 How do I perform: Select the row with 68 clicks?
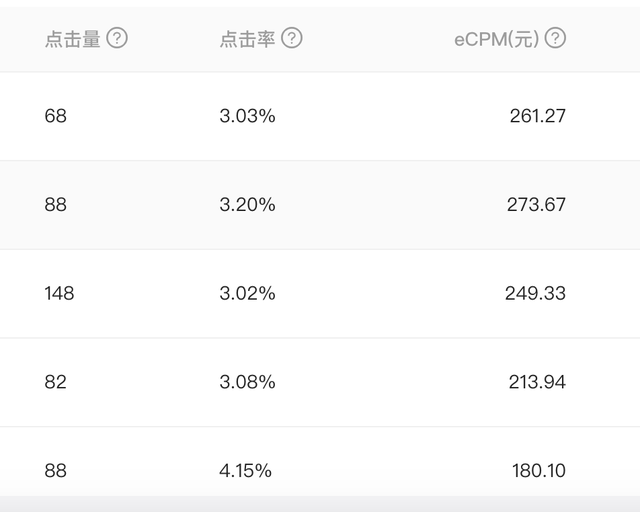[x=320, y=116]
